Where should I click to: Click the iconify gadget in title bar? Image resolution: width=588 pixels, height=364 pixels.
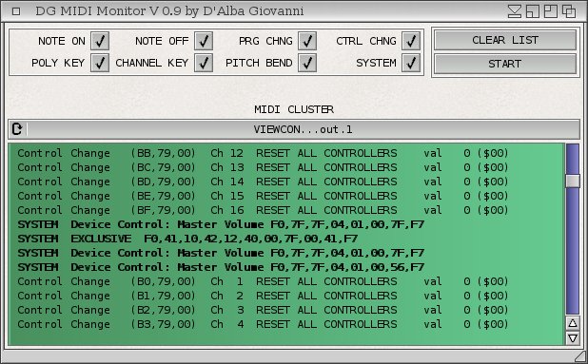[x=515, y=11]
